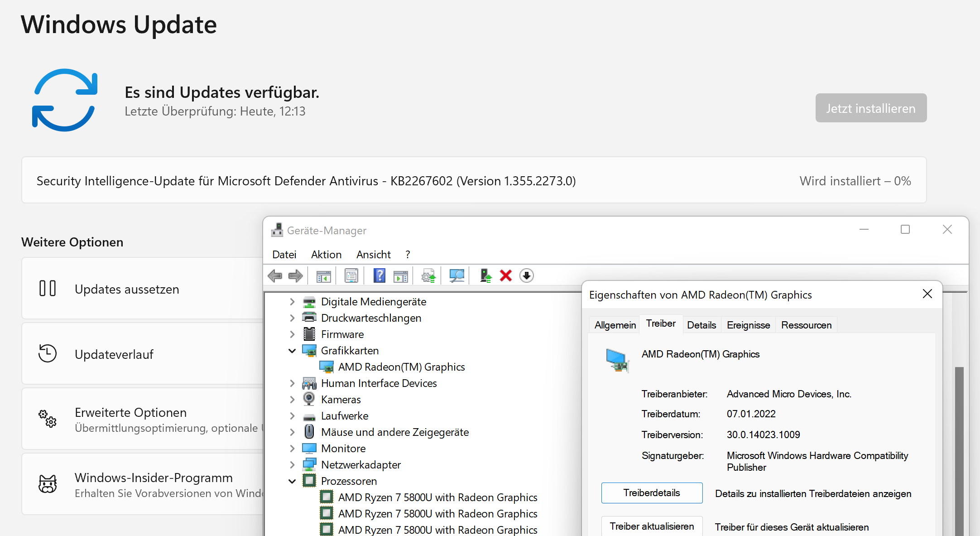Switch to the Details tab

pos(701,325)
